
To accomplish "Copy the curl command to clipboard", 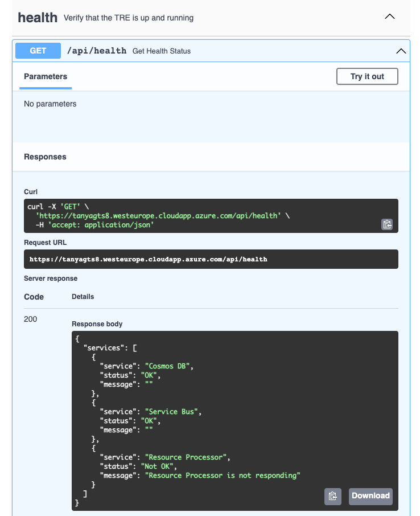I will click(387, 224).
